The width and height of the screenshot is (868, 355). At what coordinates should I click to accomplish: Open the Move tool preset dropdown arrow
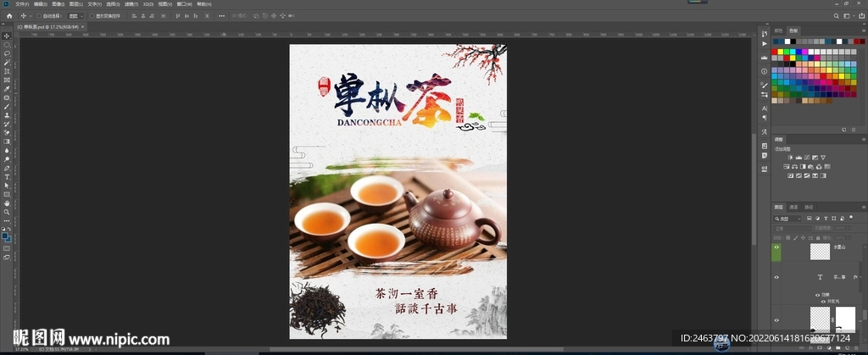31,16
